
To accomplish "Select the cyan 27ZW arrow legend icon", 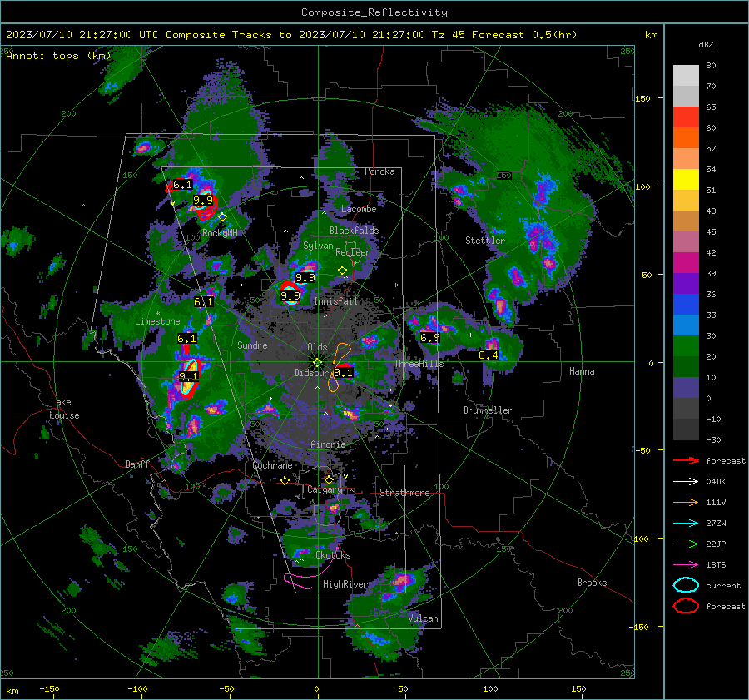I will pos(686,524).
